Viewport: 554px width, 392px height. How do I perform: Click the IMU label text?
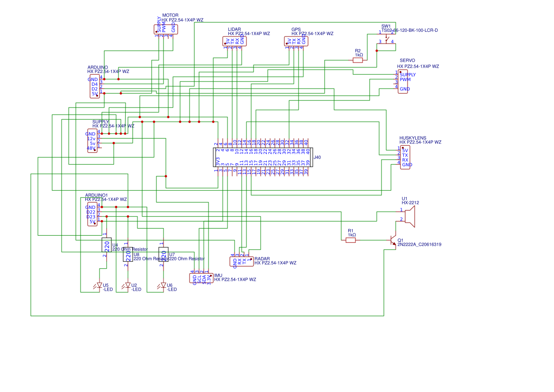[218, 275]
